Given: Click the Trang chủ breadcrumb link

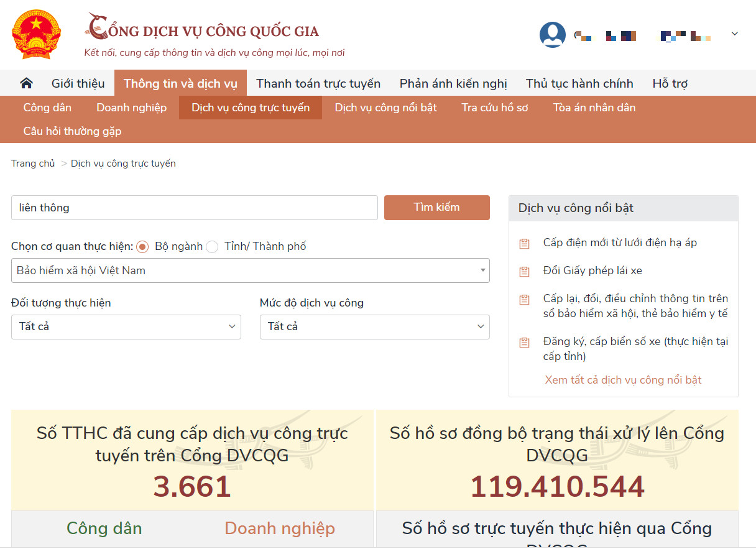Looking at the screenshot, I should pos(33,164).
